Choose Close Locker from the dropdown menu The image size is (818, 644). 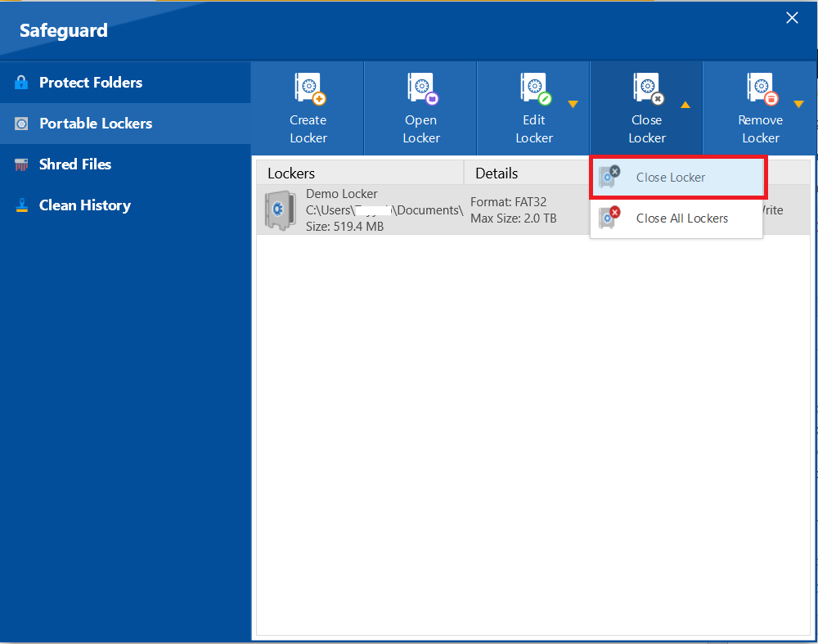tap(677, 178)
